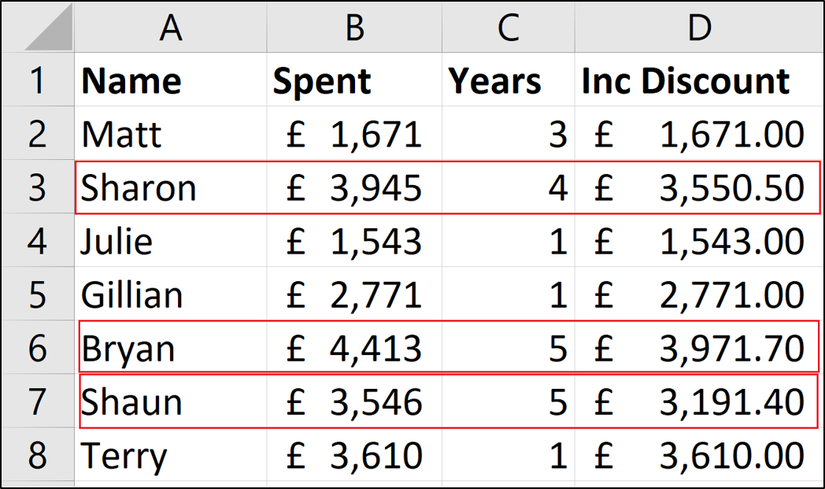Viewport: 825px width, 489px height.
Task: Select row 3 header
Action: click(37, 187)
